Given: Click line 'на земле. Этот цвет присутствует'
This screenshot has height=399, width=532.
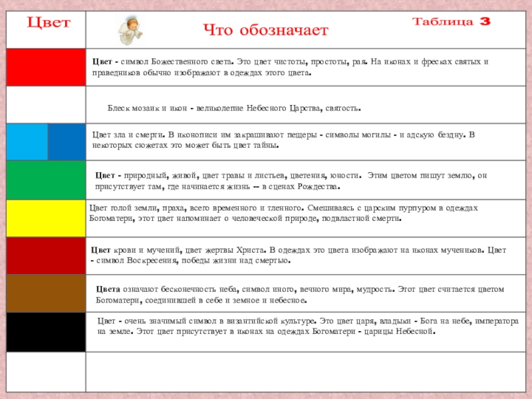Looking at the screenshot, I should [x=267, y=331].
